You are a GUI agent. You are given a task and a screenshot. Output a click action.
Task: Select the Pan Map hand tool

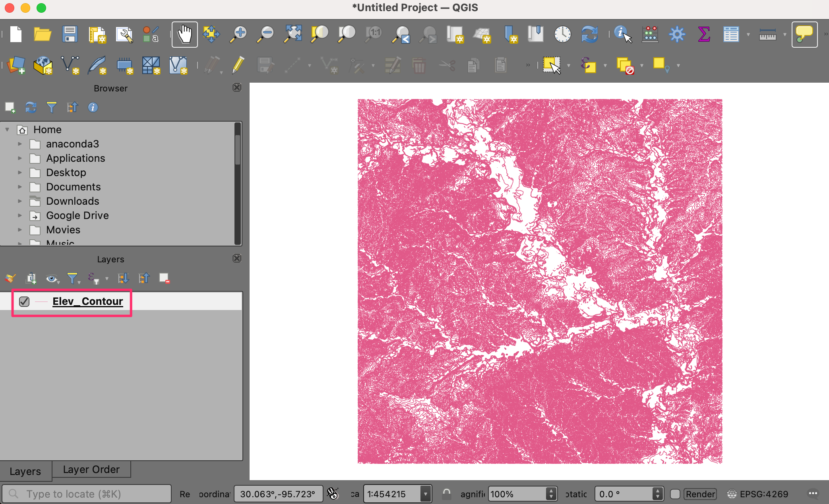(x=184, y=34)
